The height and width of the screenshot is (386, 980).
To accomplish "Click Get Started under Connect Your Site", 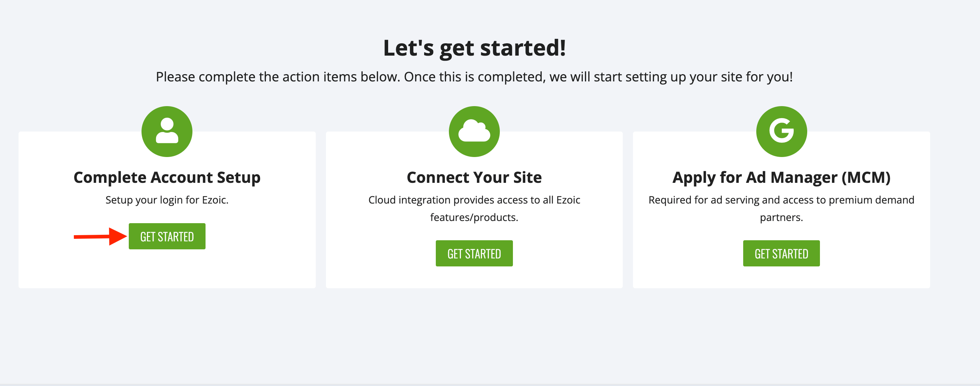I will point(474,253).
